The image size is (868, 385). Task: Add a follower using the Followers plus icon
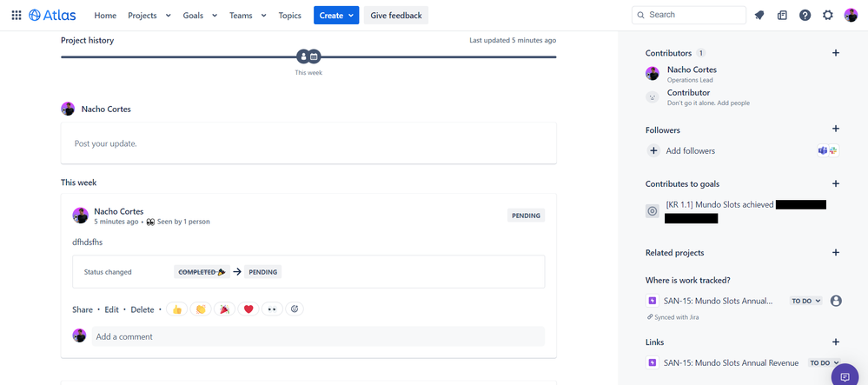tap(836, 129)
